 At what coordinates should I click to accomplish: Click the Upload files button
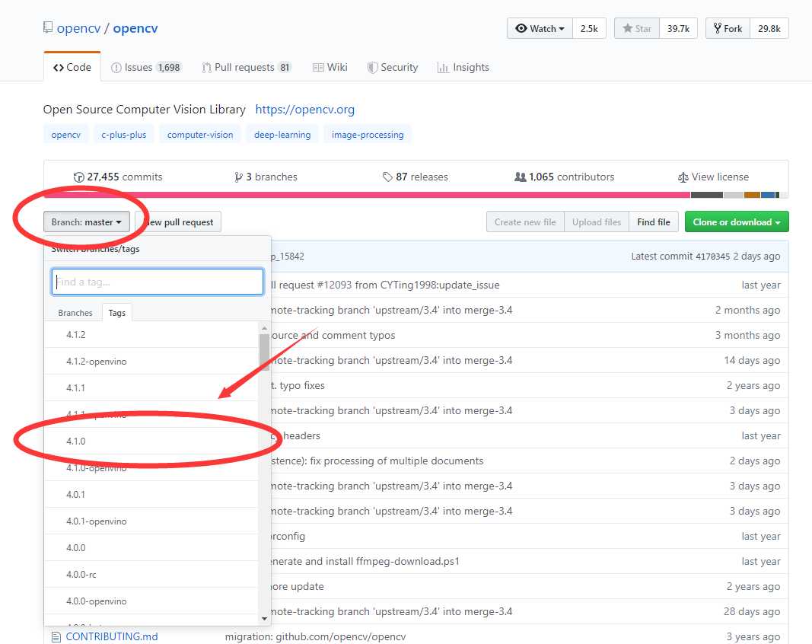click(596, 222)
